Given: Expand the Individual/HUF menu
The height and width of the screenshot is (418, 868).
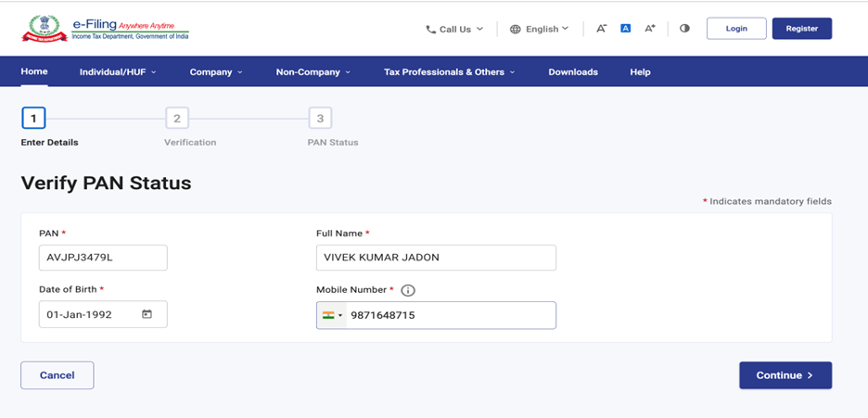Looking at the screenshot, I should pos(118,72).
